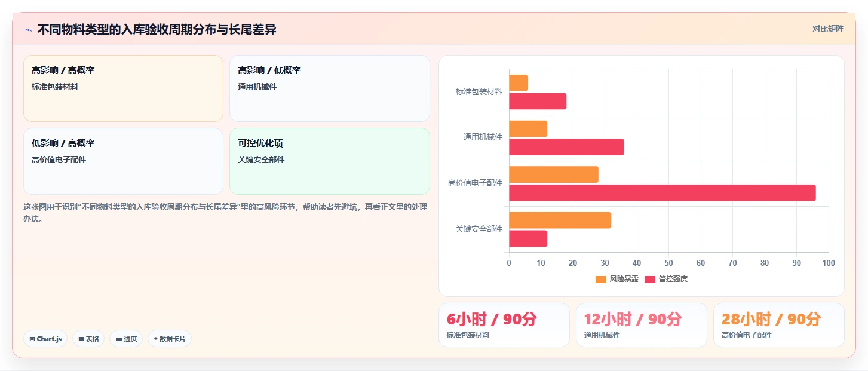
Task: Open the 可控优化项 card
Action: [330, 161]
